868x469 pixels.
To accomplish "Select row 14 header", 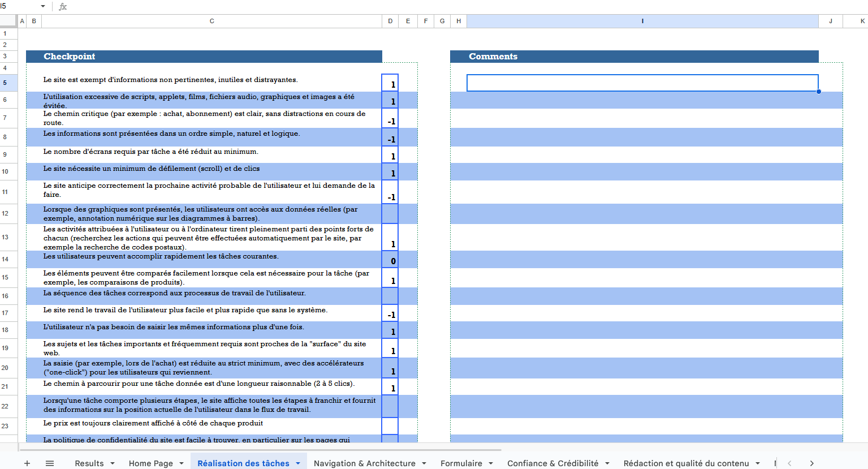I will coord(5,259).
